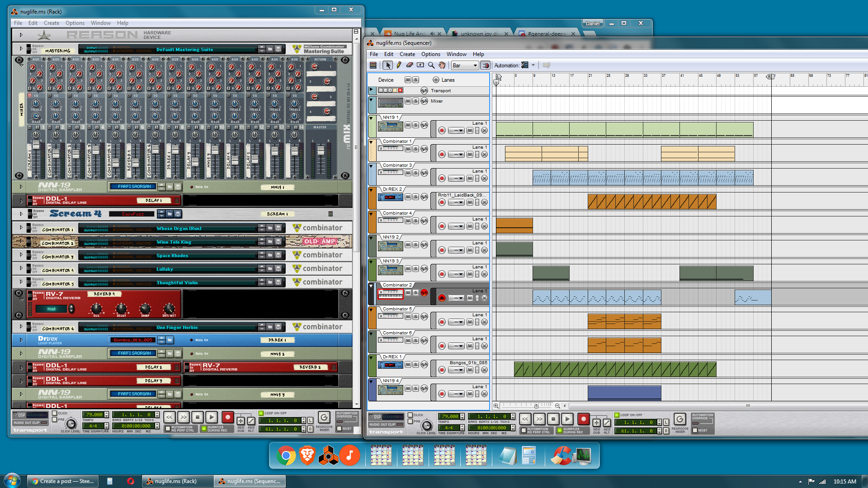868x488 pixels.
Task: Click Reset automation override in Sequencer transport
Action: (695, 431)
